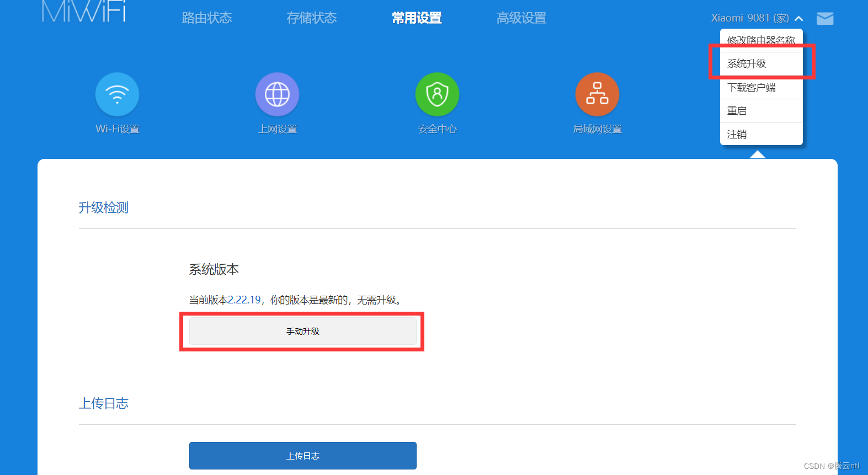
Task: Switch to the 路由状态 tab
Action: click(207, 18)
